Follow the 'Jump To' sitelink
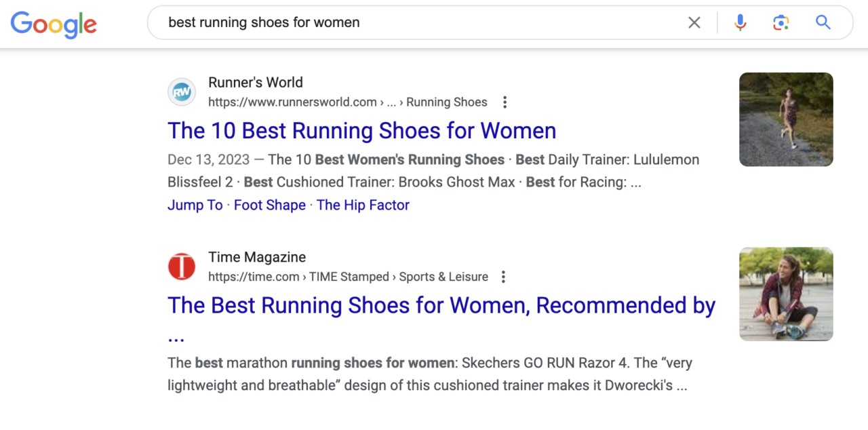This screenshot has height=430, width=868. coord(195,205)
